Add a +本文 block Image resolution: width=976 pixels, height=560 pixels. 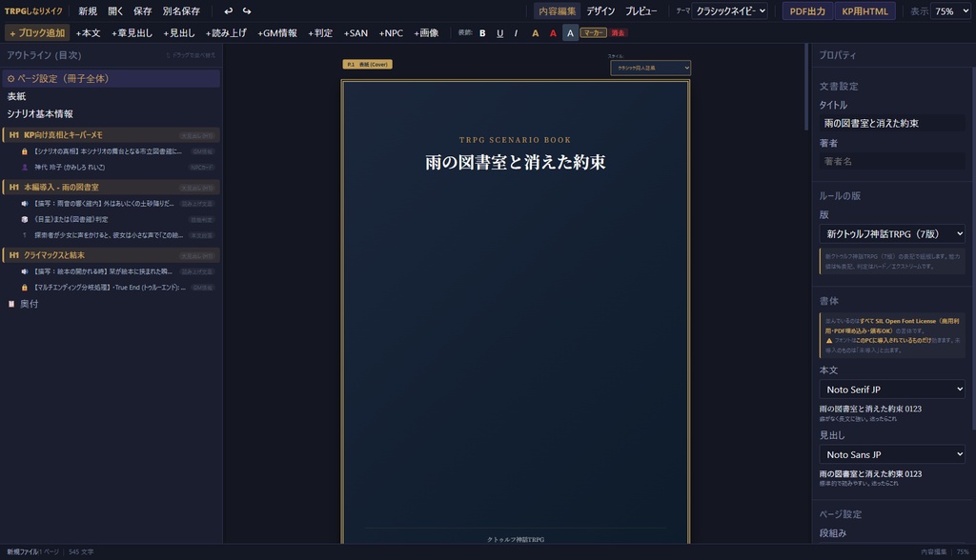pos(88,33)
